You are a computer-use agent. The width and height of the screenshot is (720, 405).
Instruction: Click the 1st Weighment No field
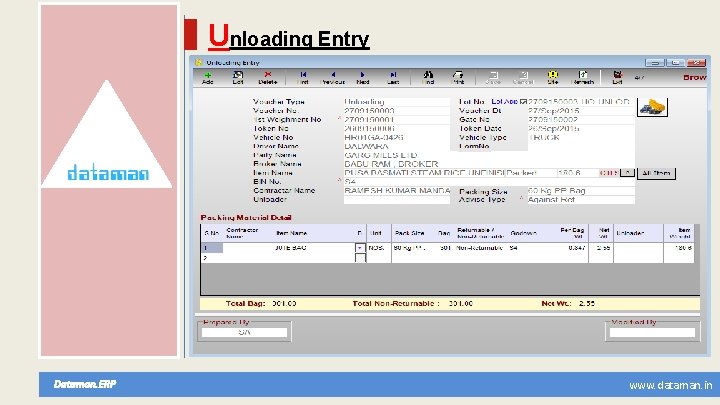click(x=397, y=119)
